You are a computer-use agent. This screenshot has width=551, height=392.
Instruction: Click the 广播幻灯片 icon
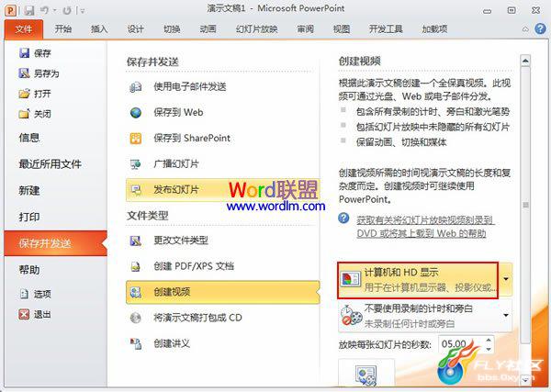coord(136,163)
